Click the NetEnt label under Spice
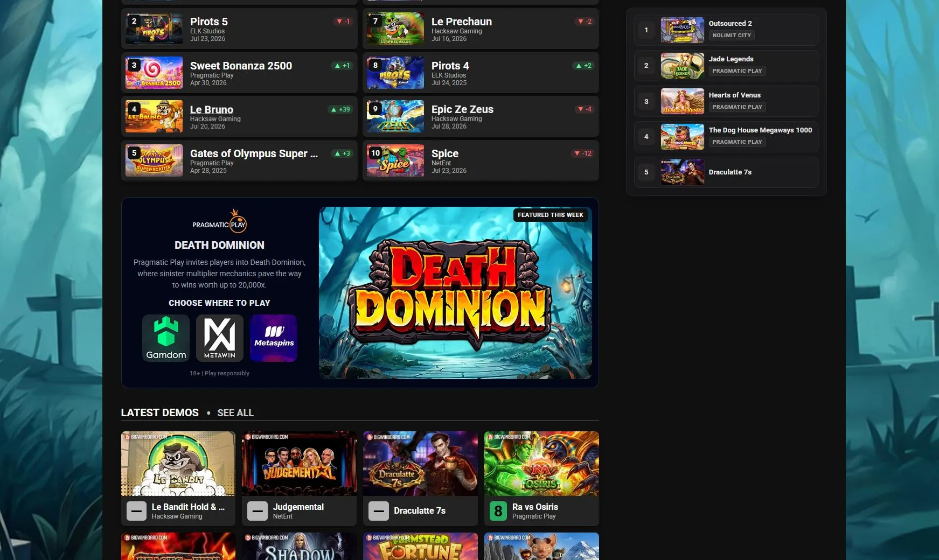 pos(441,163)
